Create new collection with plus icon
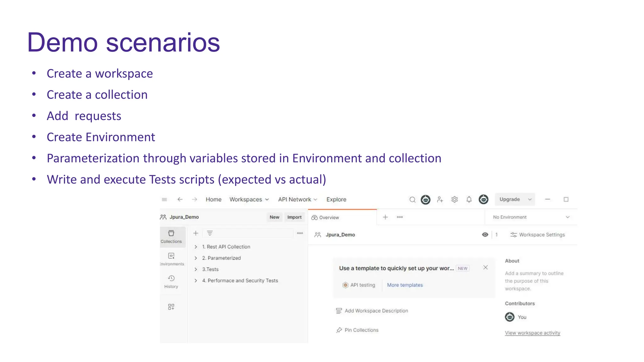This screenshot has width=644, height=362. click(196, 233)
